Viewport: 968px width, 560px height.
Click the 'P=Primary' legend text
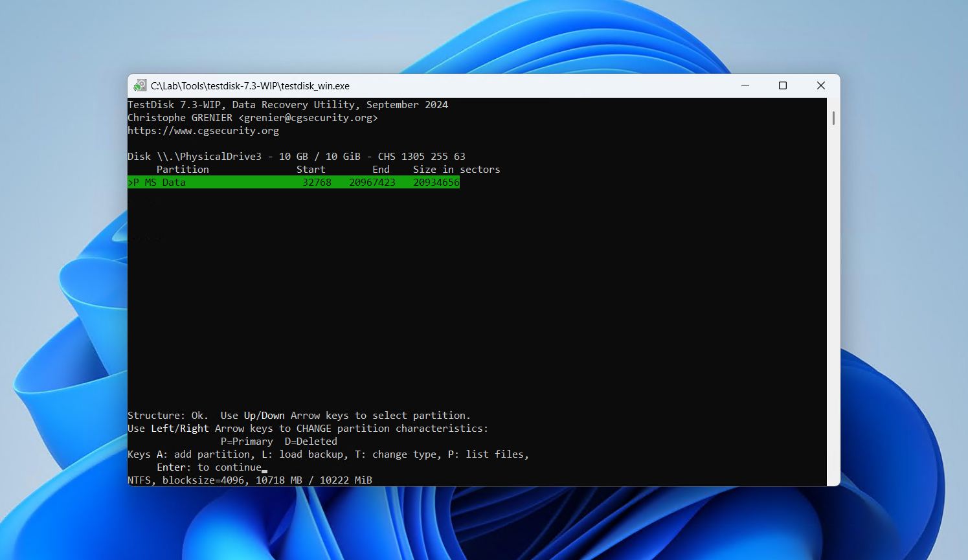[247, 442]
